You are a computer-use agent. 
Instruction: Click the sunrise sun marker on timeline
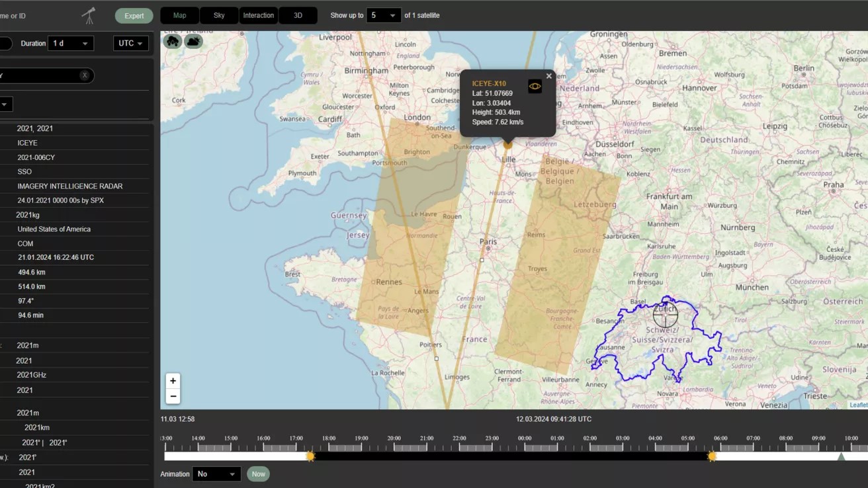point(712,456)
